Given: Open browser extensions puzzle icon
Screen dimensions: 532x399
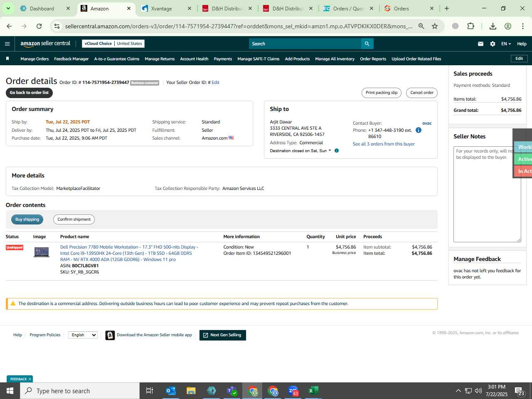Looking at the screenshot, I should [470, 26].
